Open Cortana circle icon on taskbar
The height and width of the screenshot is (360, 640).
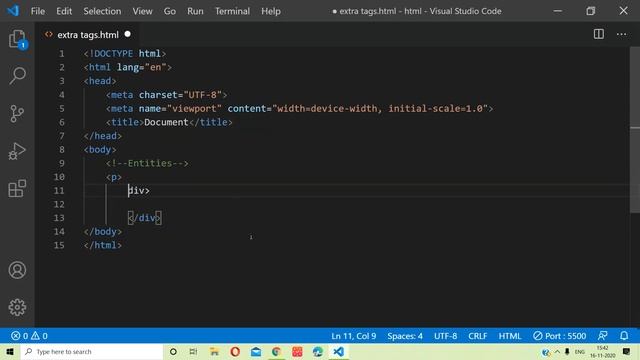point(173,351)
